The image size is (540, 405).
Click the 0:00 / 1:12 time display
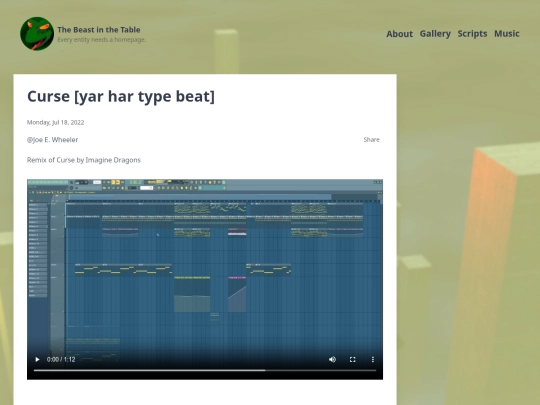point(61,359)
